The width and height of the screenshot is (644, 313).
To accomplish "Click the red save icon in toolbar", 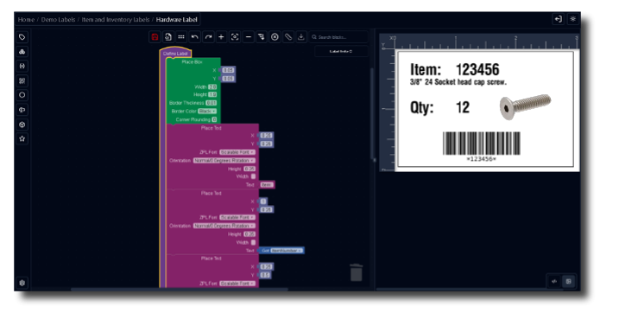I will coord(155,37).
